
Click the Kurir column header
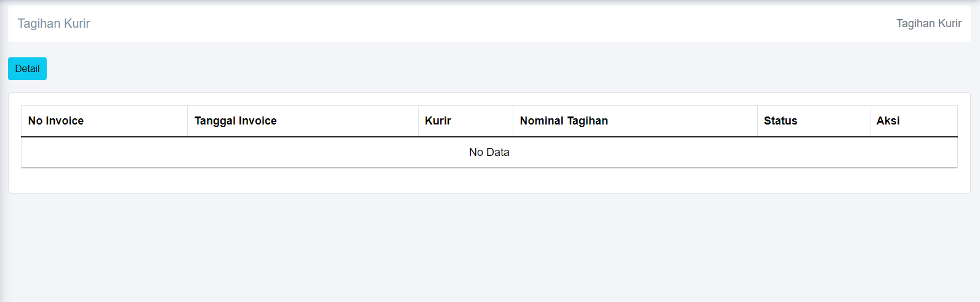438,121
